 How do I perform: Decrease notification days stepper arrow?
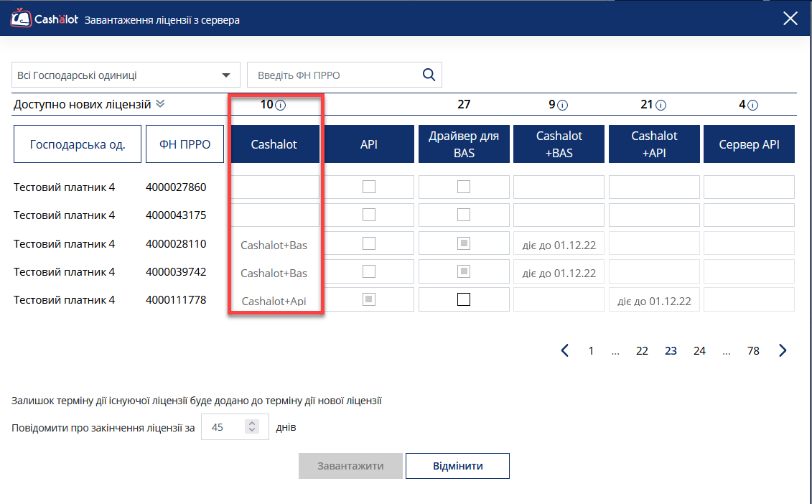[x=252, y=430]
